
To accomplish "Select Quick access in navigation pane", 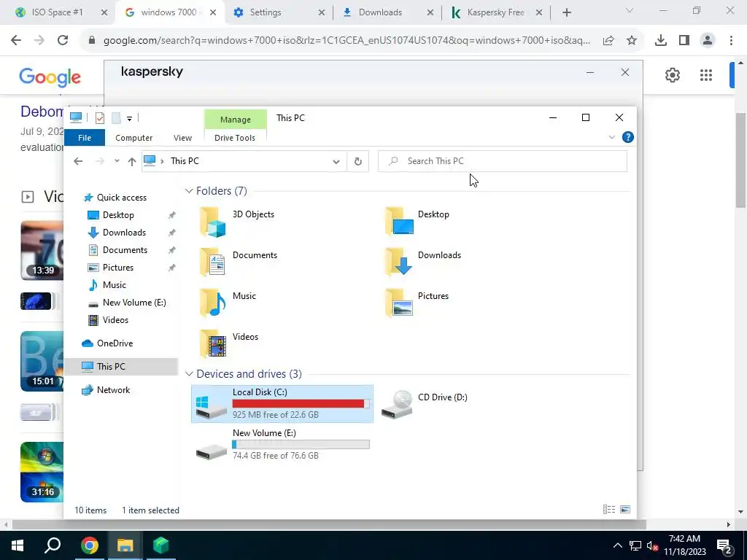I will coord(122,198).
